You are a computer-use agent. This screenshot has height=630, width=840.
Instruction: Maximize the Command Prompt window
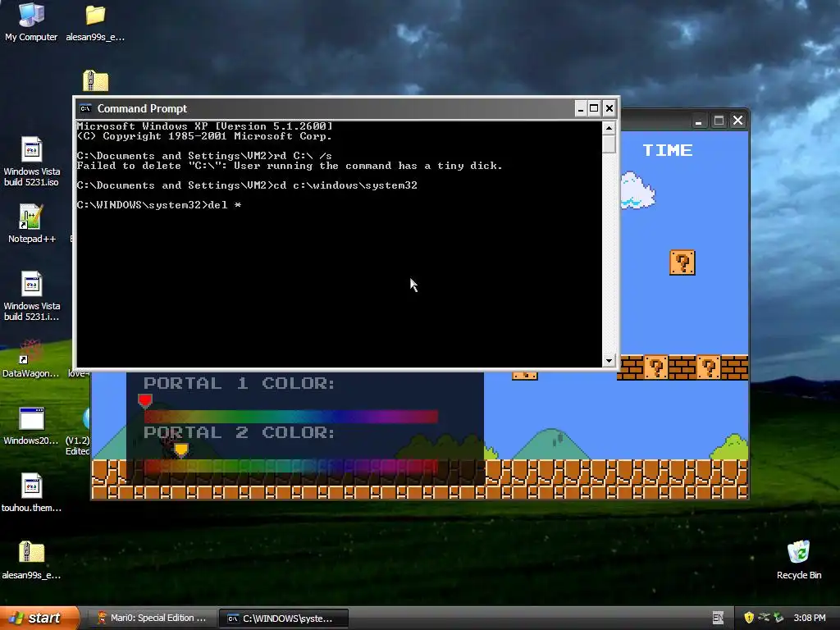tap(594, 109)
